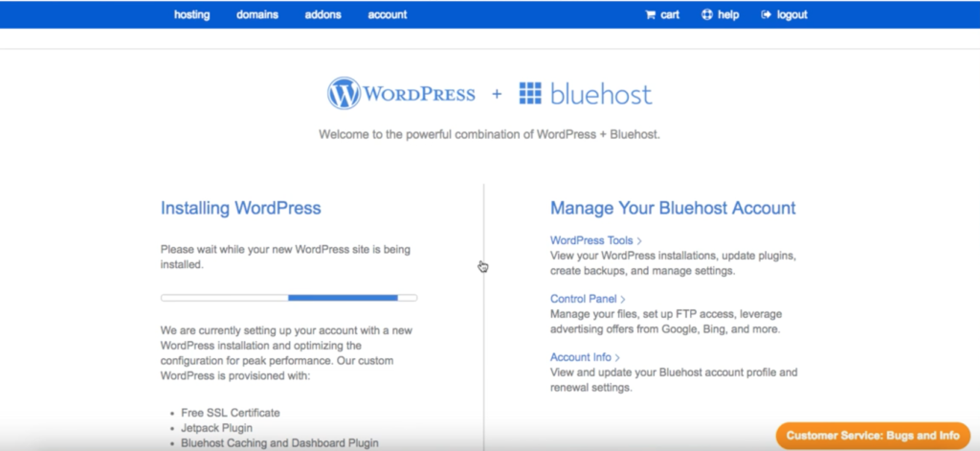The height and width of the screenshot is (451, 980).
Task: Open WordPress Tools link
Action: coord(591,240)
